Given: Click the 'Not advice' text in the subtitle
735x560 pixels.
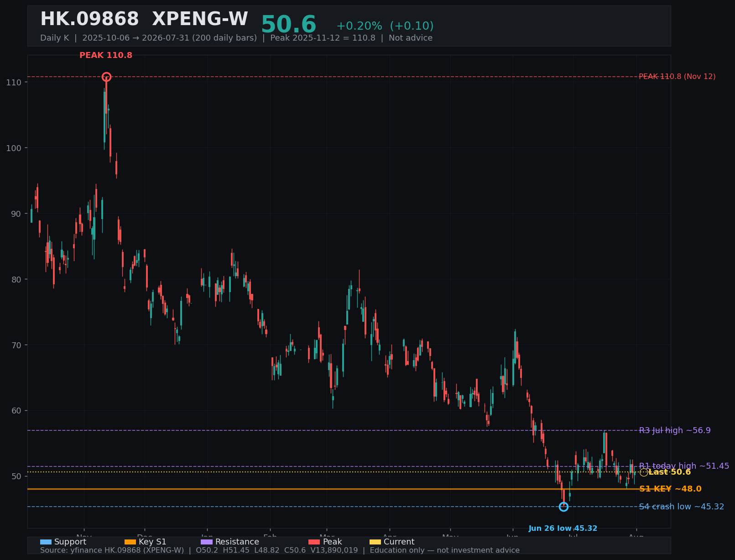Looking at the screenshot, I should tap(411, 38).
